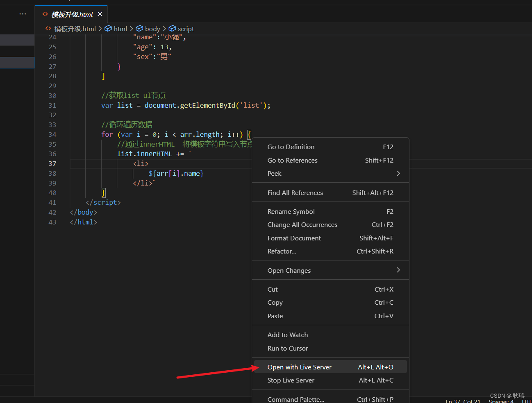Image resolution: width=532 pixels, height=403 pixels.
Task: Click the "sex":"男" line
Action: coord(152,57)
